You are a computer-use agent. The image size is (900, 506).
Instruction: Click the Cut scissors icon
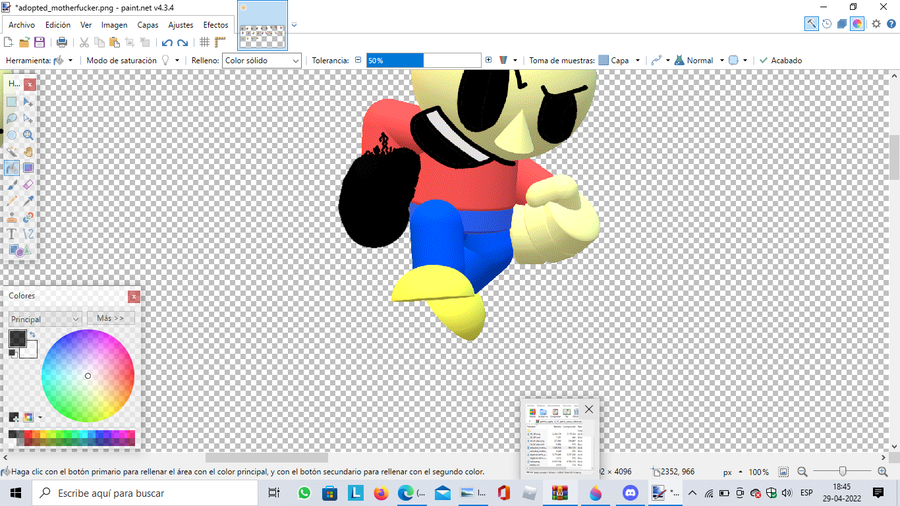click(84, 42)
